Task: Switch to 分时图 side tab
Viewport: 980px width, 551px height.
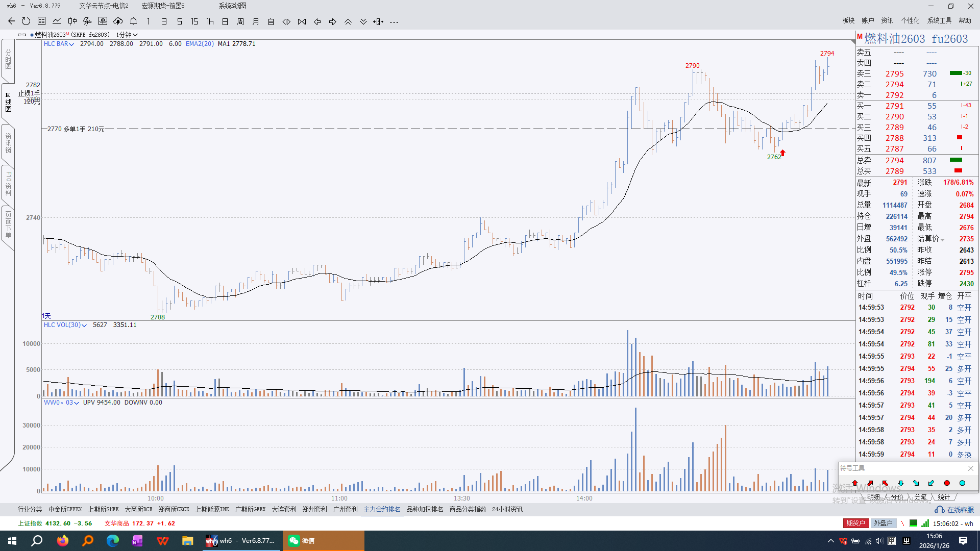Action: 8,60
